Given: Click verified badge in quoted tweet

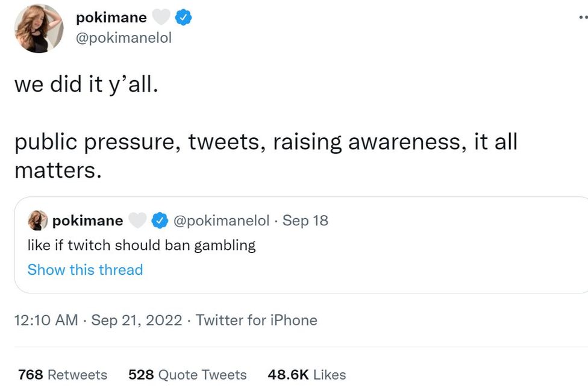Looking at the screenshot, I should tap(159, 221).
